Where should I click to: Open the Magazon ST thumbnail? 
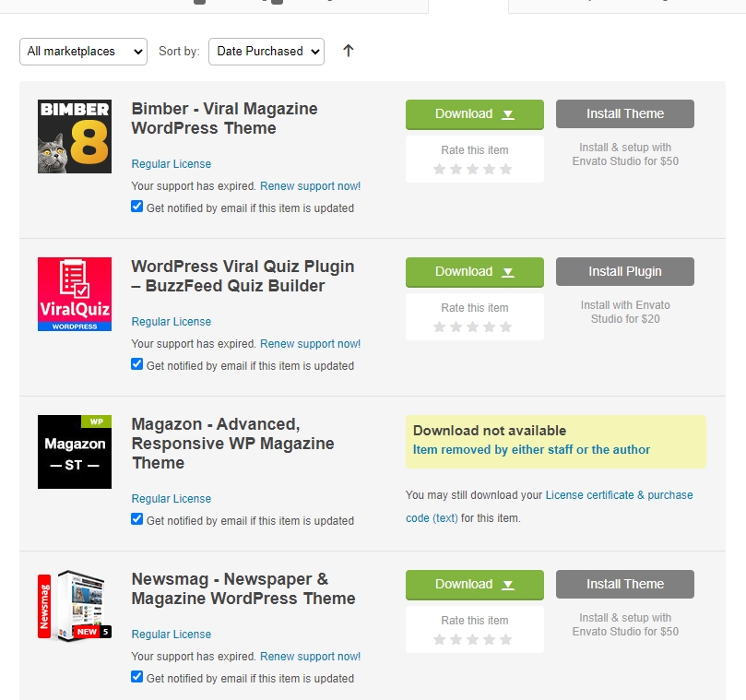pyautogui.click(x=75, y=452)
